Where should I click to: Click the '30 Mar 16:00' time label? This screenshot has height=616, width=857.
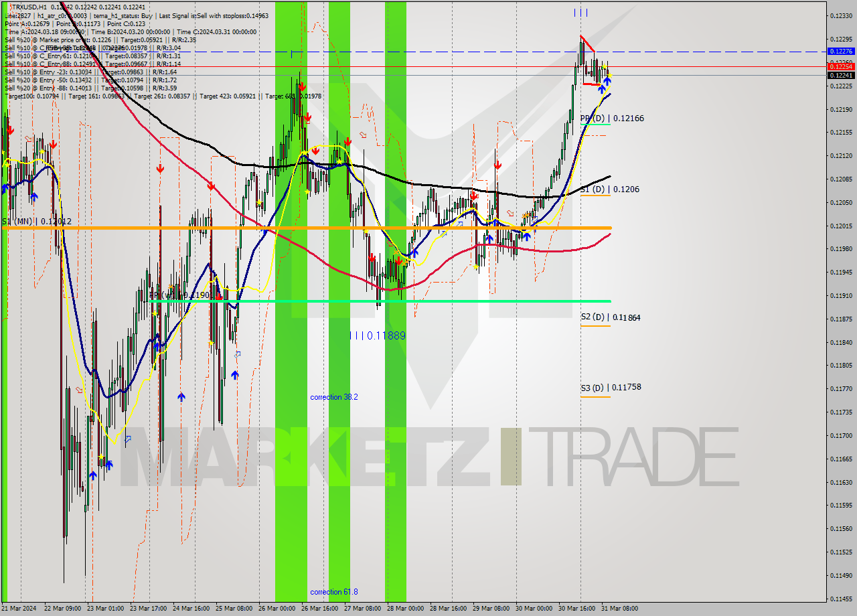576,609
